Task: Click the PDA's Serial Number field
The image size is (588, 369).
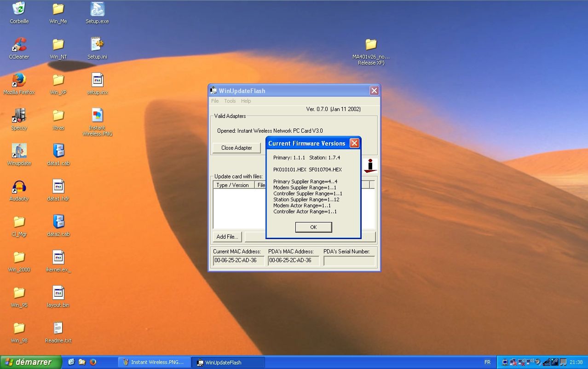Action: [x=349, y=261]
